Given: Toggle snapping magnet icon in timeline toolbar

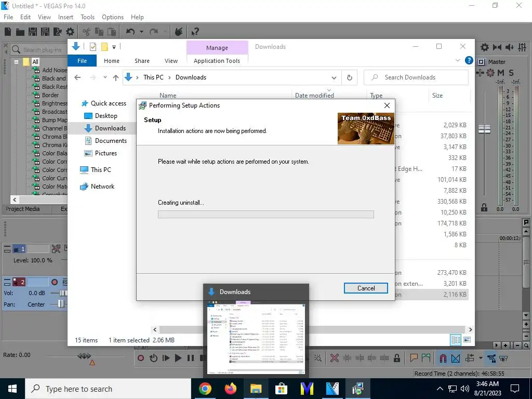Looking at the screenshot, I should [x=443, y=358].
